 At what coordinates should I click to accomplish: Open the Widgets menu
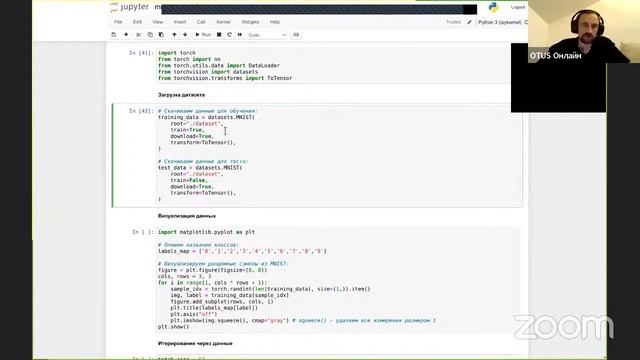pyautogui.click(x=250, y=22)
